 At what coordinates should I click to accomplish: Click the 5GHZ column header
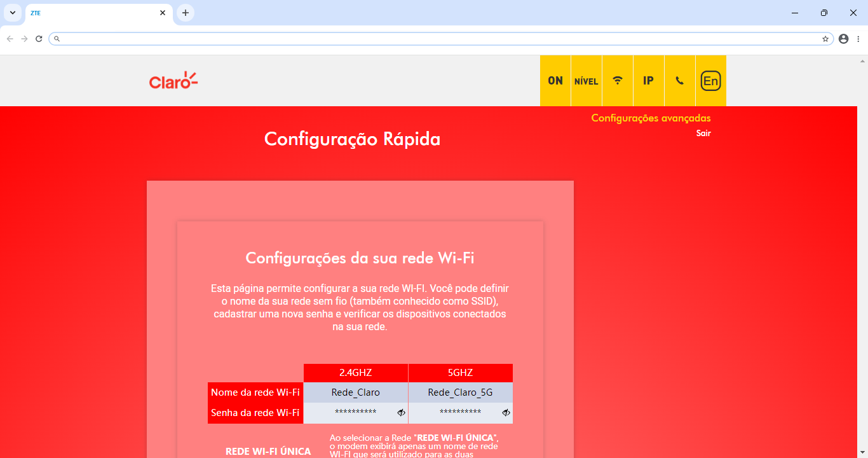click(x=461, y=373)
